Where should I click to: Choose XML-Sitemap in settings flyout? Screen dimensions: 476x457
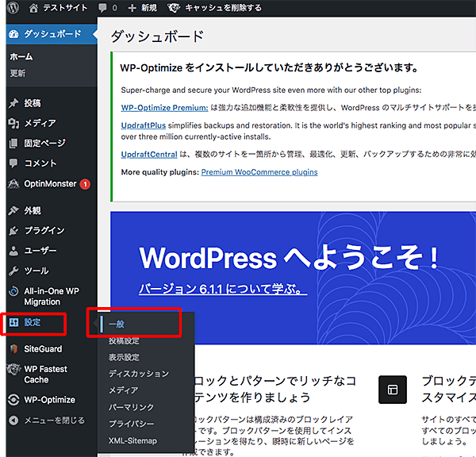[x=132, y=440]
